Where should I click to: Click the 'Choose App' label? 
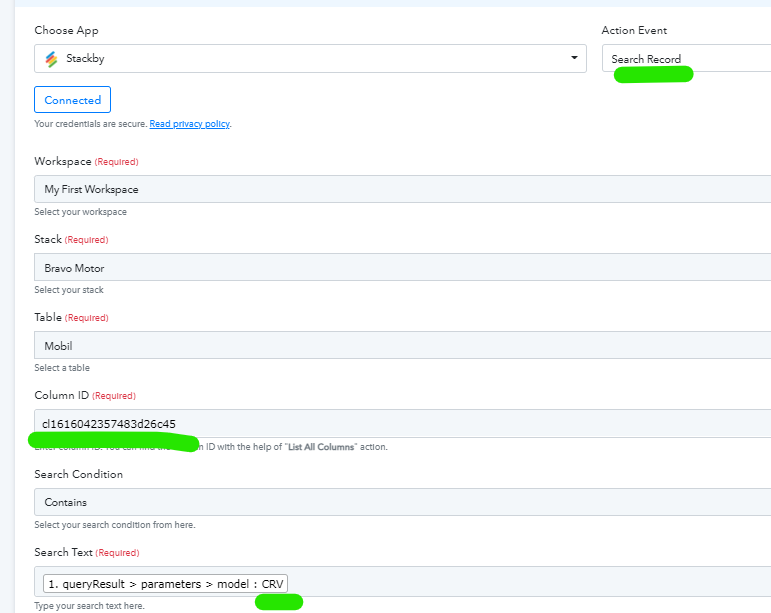click(x=66, y=30)
